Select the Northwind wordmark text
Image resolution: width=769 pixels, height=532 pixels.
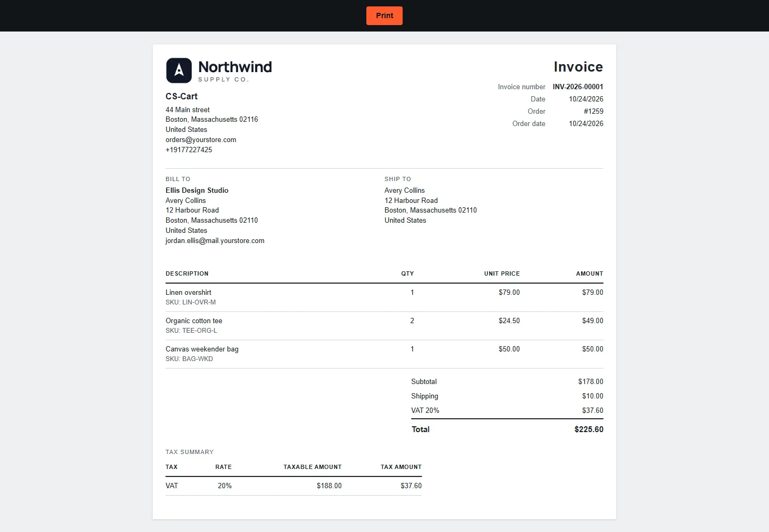pos(235,67)
